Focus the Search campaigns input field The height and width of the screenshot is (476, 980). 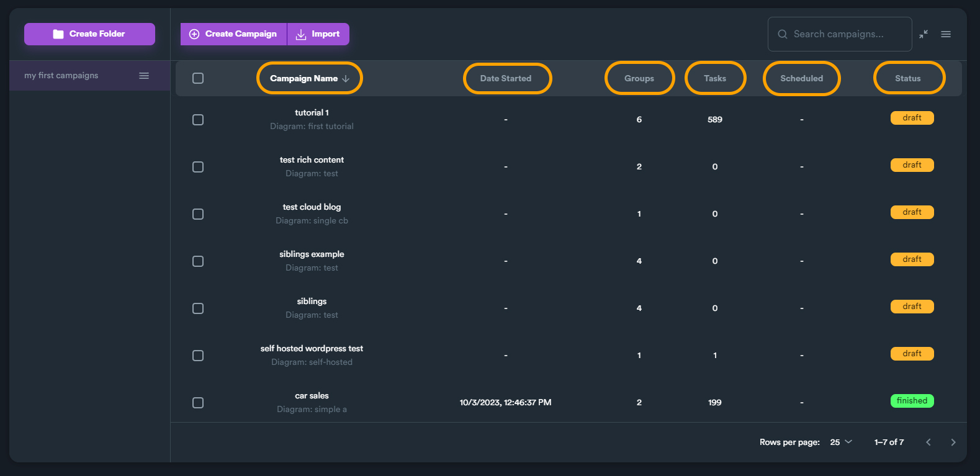[x=839, y=34]
